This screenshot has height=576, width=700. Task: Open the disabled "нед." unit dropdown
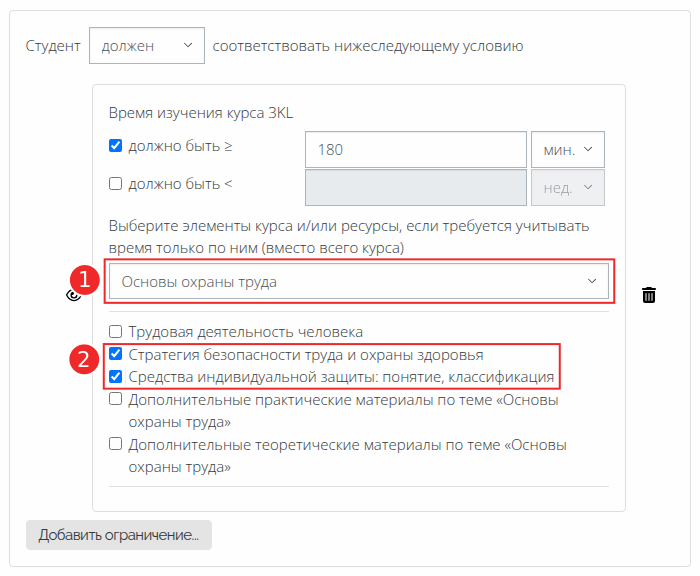tap(568, 188)
